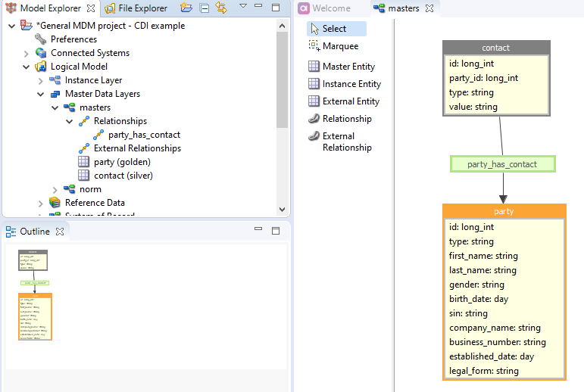Select the Relationship palette tool
This screenshot has height=392, width=584.
(x=346, y=119)
